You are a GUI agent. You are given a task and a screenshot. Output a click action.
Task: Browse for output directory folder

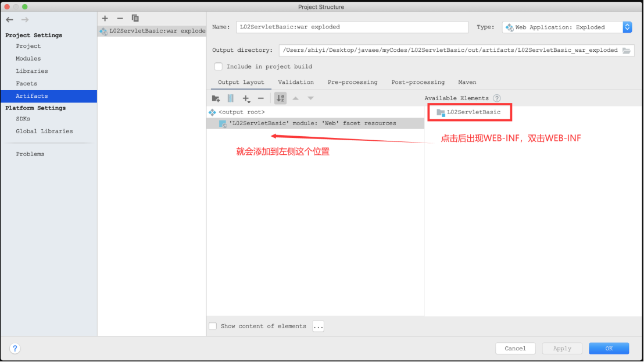(627, 51)
